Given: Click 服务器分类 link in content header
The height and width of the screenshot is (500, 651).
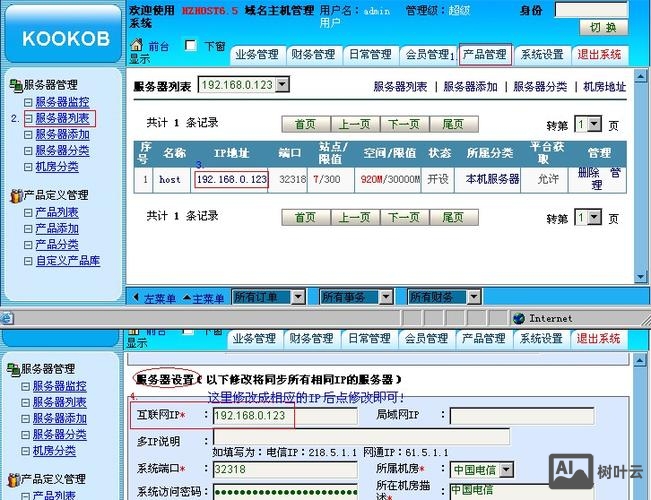Looking at the screenshot, I should [x=540, y=86].
